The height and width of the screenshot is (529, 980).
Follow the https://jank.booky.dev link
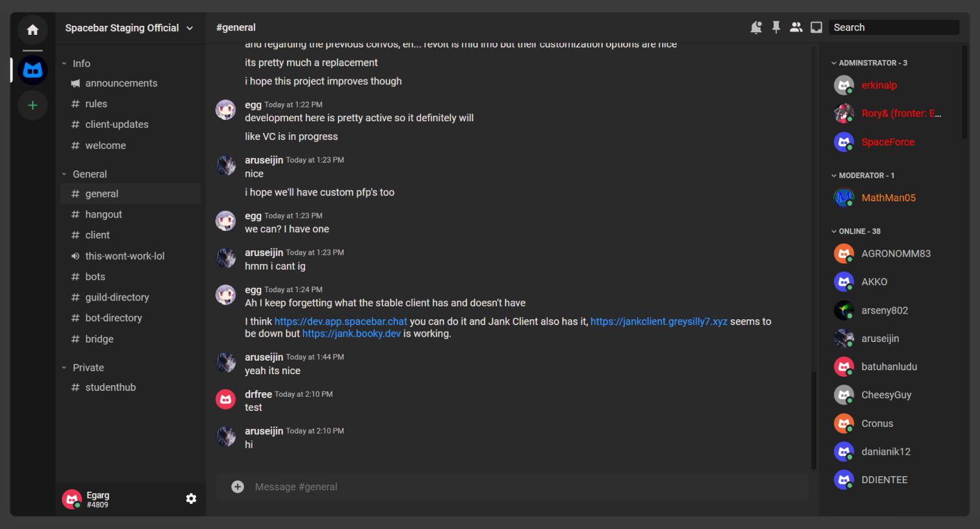coord(351,334)
